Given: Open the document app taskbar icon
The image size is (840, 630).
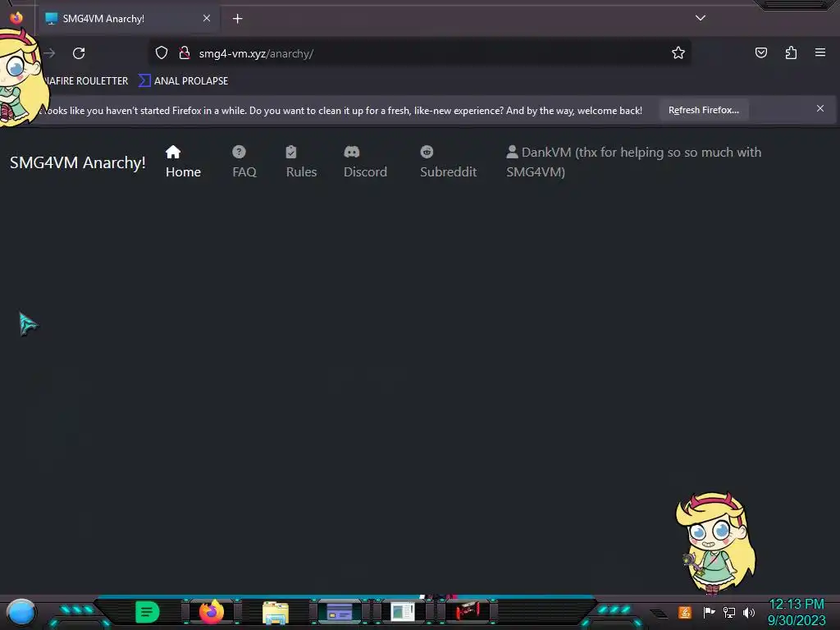Looking at the screenshot, I should pyautogui.click(x=403, y=612).
